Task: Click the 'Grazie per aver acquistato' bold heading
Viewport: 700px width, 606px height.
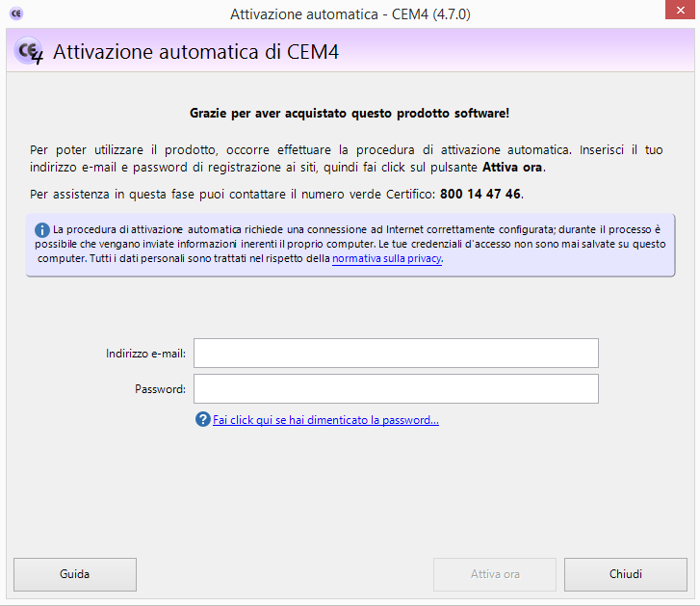Action: click(350, 113)
